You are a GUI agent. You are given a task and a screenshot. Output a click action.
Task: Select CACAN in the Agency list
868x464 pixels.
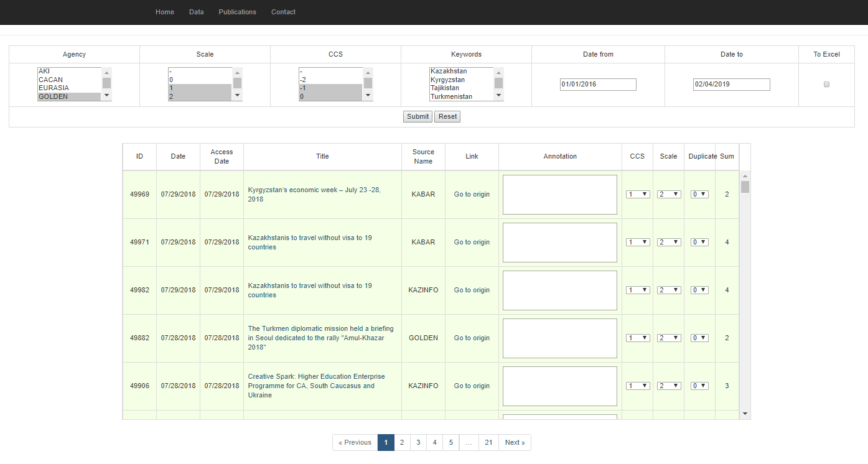(69, 80)
